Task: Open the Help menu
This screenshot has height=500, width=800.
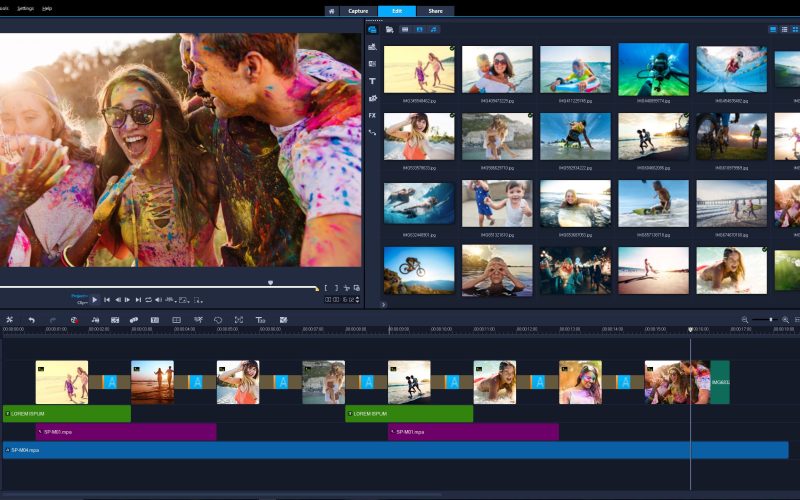Action: tap(47, 9)
